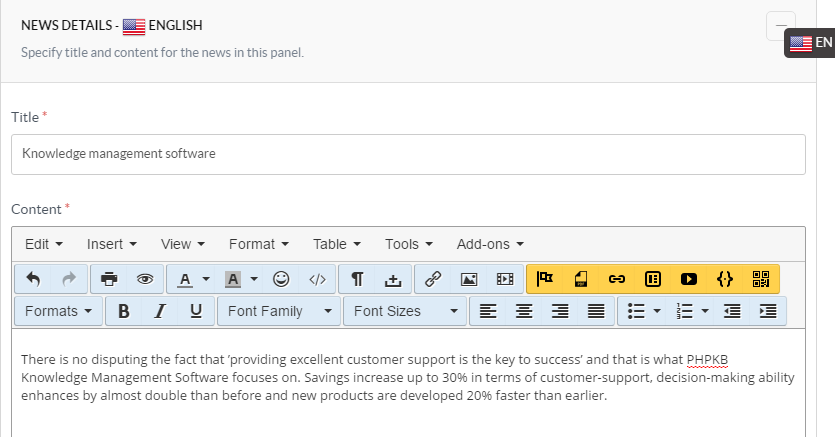Screen dimensions: 835x437
Task: Expand the Formats dropdown
Action: (60, 311)
